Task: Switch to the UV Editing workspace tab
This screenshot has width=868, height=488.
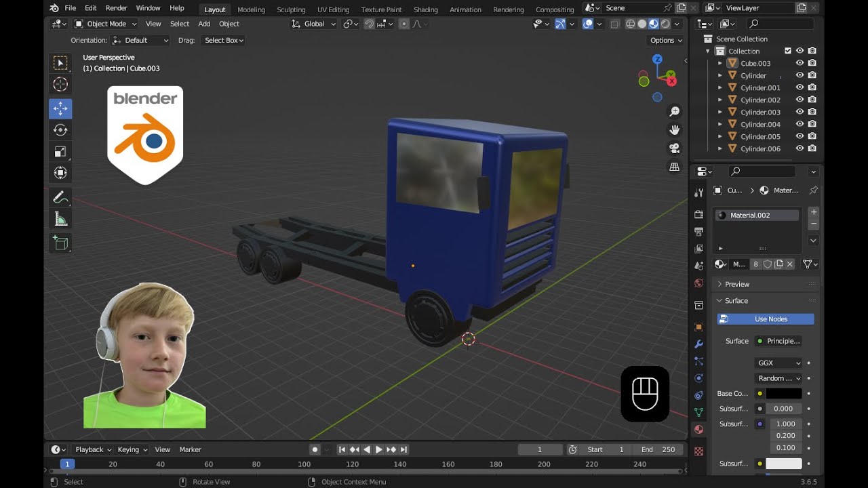Action: (x=333, y=9)
